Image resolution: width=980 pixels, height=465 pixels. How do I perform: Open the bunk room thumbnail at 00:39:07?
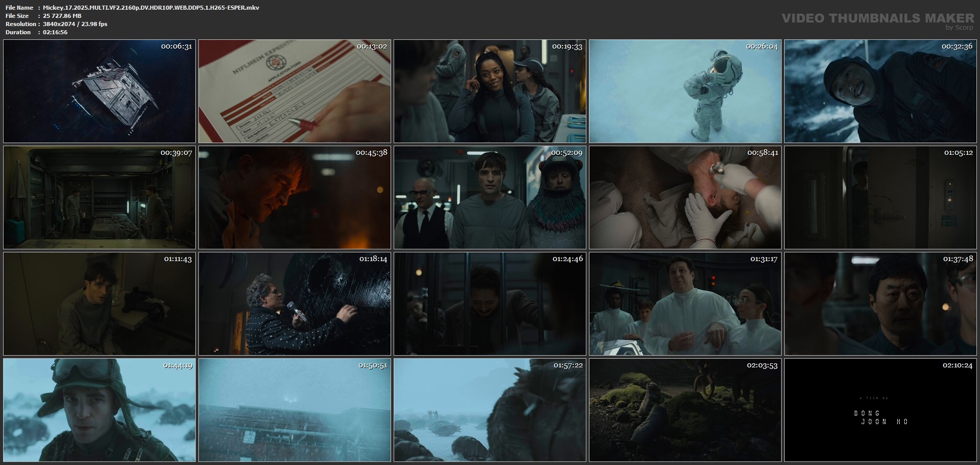99,197
